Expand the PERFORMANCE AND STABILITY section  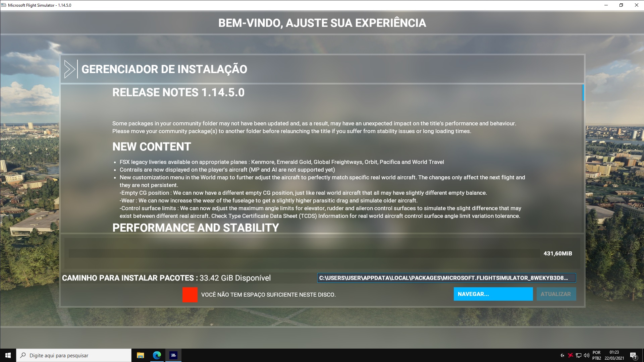195,227
